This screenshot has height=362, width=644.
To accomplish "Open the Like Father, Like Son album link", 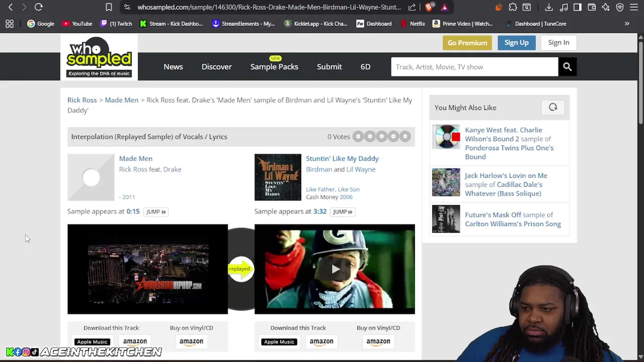I will point(333,189).
